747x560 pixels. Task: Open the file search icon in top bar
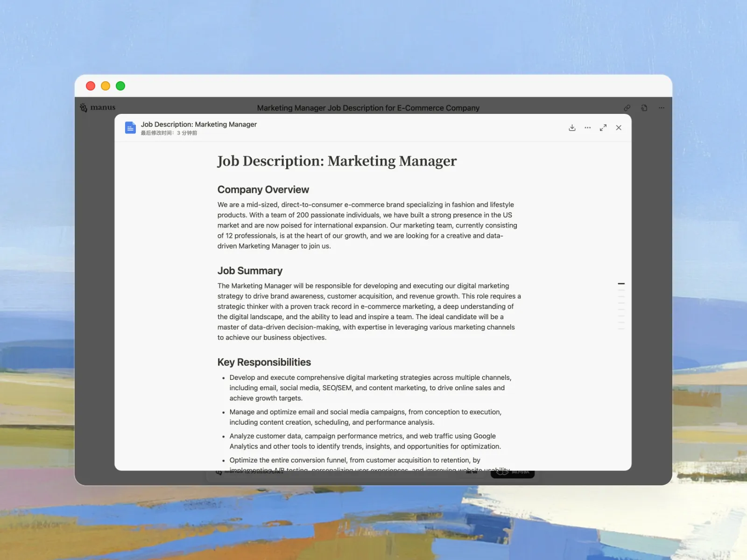pos(644,108)
